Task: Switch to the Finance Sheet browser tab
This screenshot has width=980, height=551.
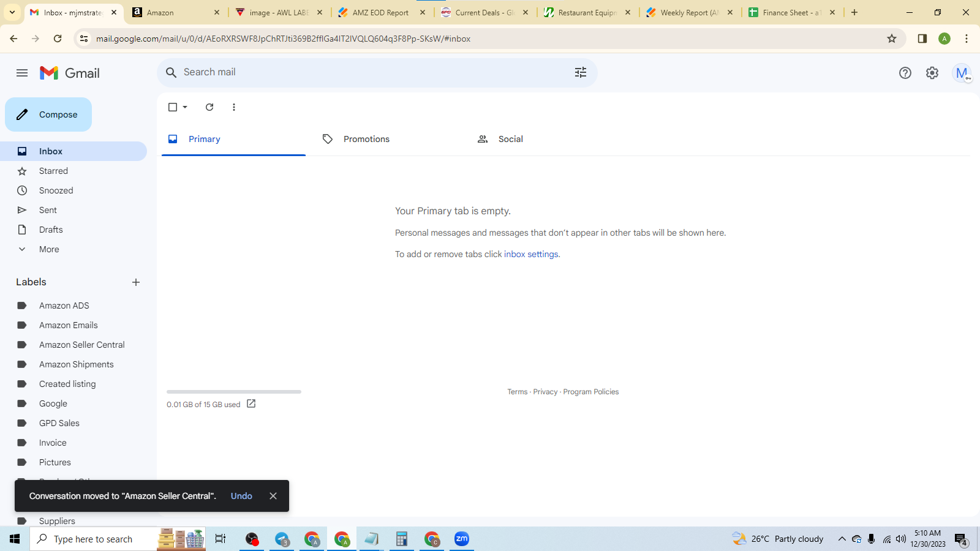Action: point(793,12)
